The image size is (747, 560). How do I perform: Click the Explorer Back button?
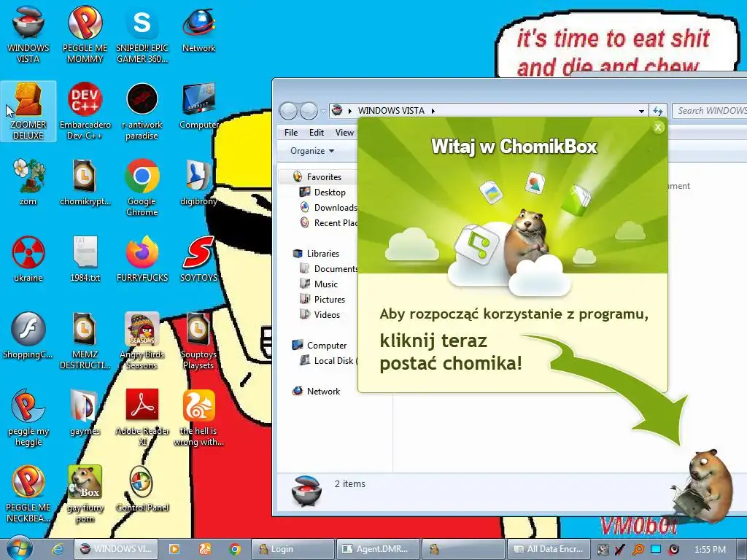(288, 111)
